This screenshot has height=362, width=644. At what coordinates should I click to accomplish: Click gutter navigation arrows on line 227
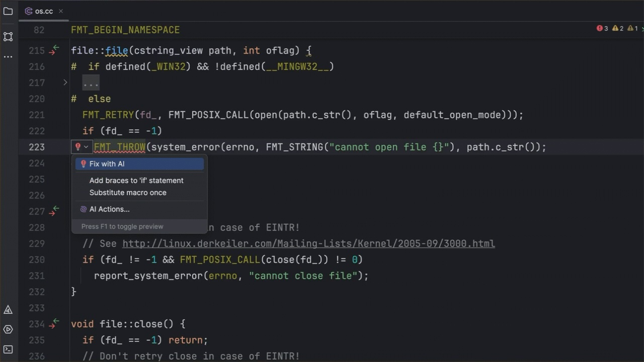54,211
